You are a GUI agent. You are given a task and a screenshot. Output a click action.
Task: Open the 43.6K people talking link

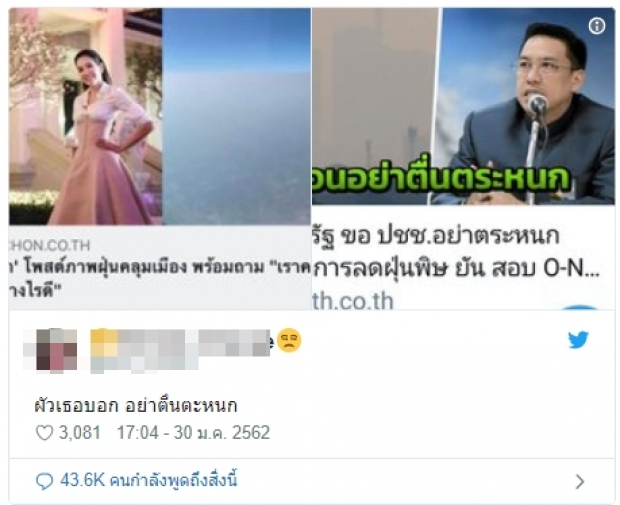pos(149,481)
